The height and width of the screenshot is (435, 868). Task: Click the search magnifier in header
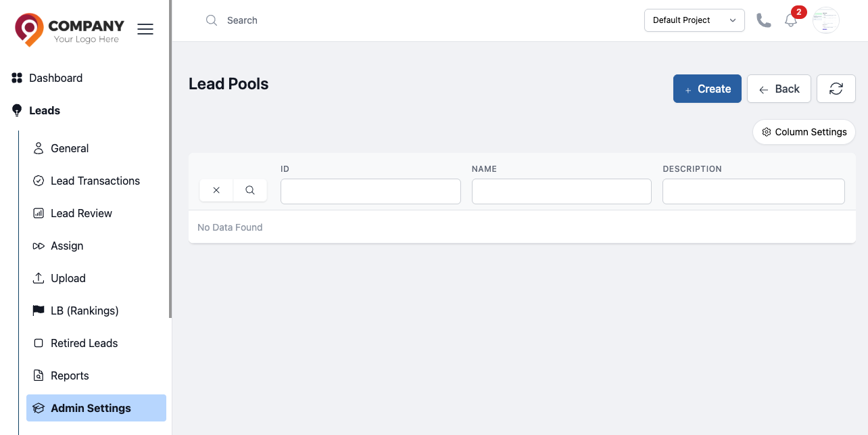point(212,20)
